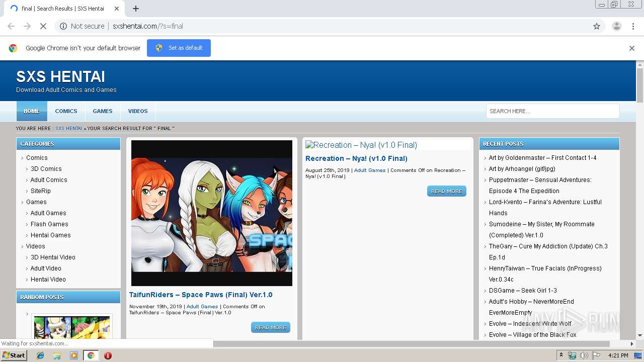Viewport: 644px width, 362px height.
Task: Bookmark this page with the star icon
Action: coord(597,26)
